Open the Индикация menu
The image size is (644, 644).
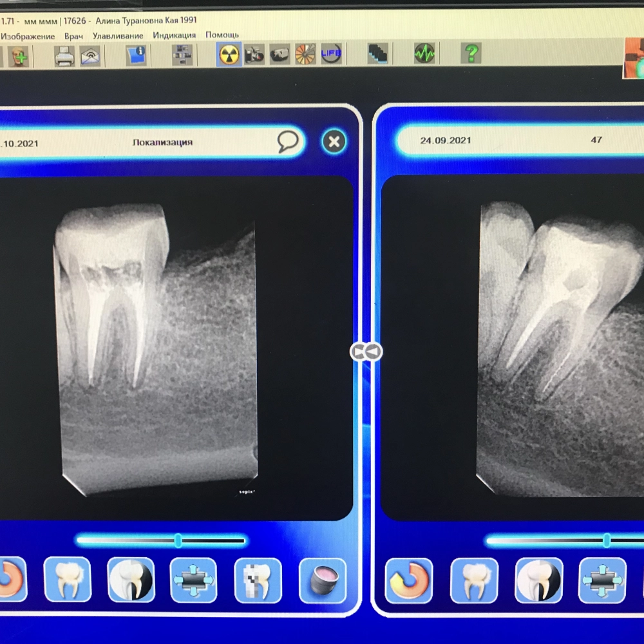pyautogui.click(x=174, y=35)
